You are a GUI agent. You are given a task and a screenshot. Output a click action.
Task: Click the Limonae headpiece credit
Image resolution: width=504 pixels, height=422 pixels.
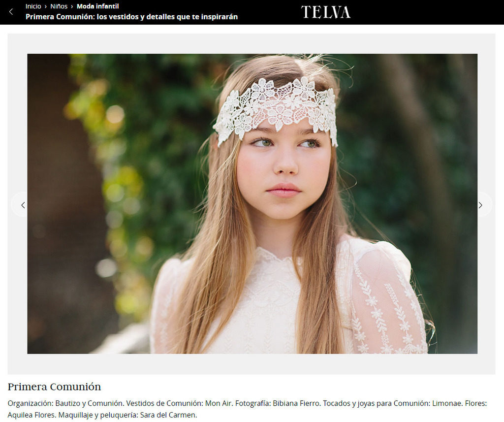[x=447, y=403]
